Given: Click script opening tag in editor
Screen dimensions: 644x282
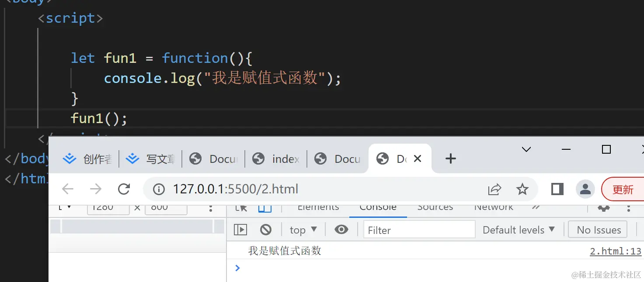Looking at the screenshot, I should click(x=70, y=18).
